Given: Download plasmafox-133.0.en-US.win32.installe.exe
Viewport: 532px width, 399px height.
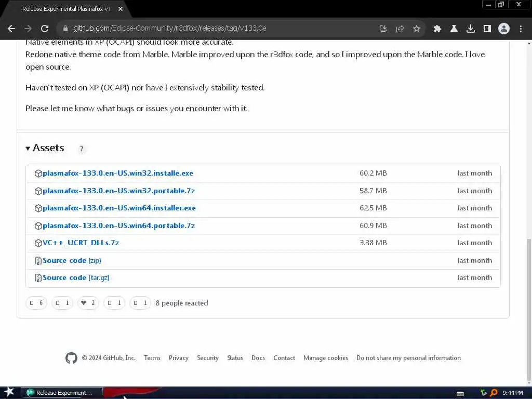Looking at the screenshot, I should pos(118,174).
